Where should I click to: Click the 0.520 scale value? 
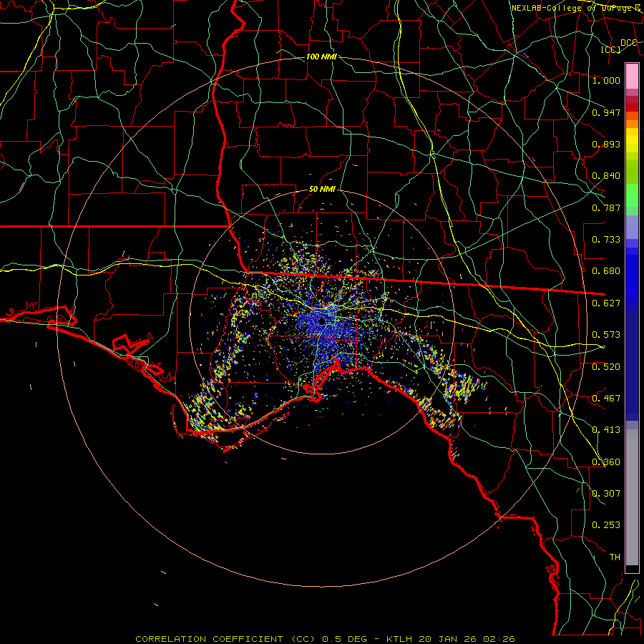[x=606, y=367]
